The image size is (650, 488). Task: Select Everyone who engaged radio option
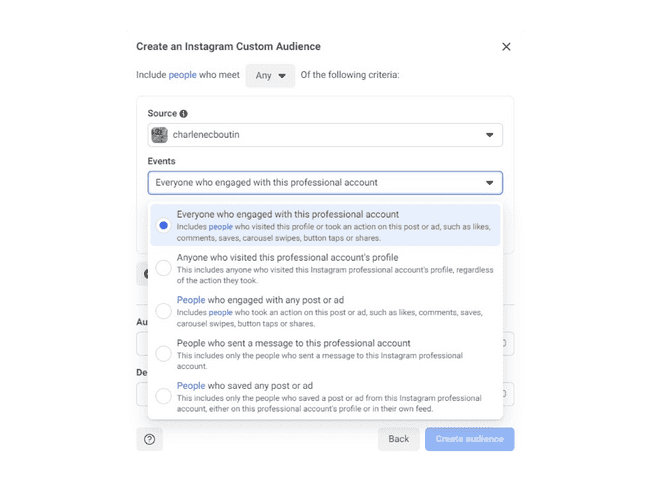[x=163, y=226]
